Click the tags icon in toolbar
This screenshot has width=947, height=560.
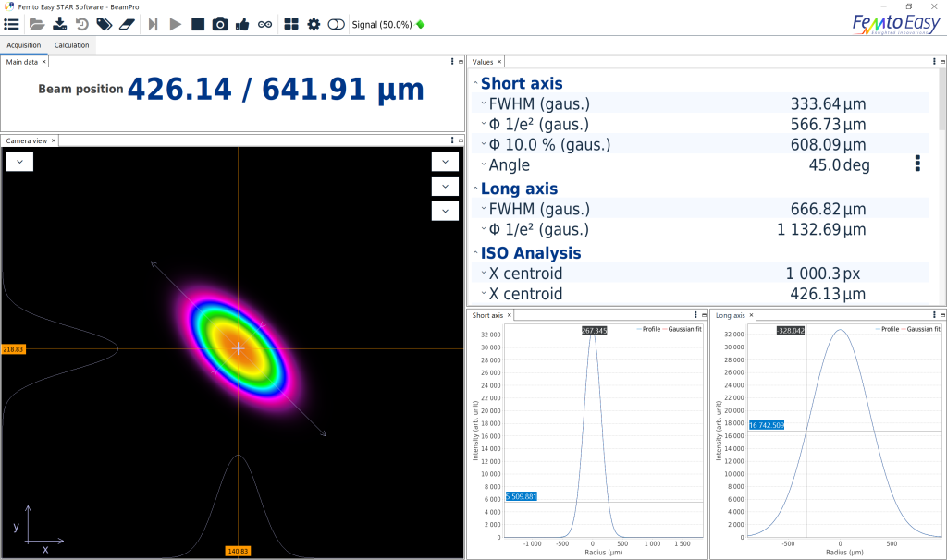tap(105, 25)
